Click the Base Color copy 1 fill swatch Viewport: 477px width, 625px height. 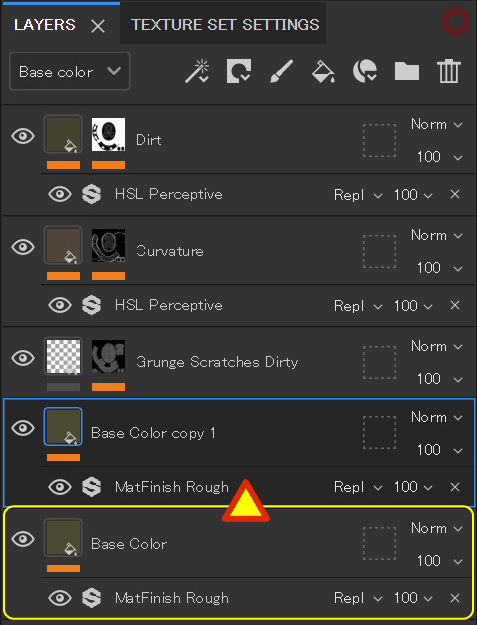click(x=63, y=427)
